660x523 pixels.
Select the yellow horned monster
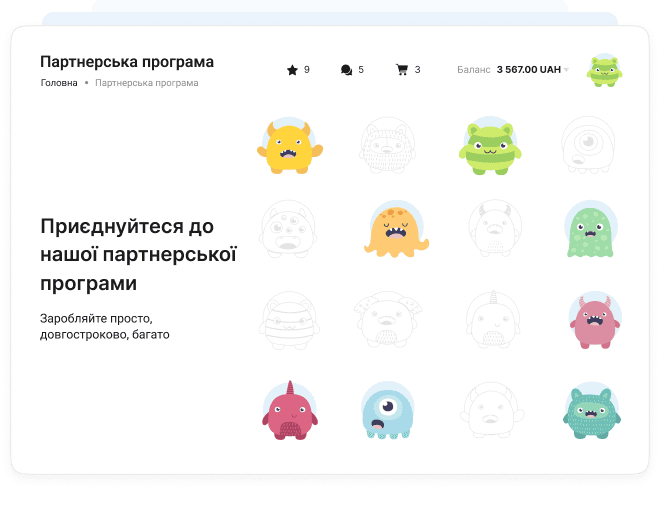pos(289,146)
